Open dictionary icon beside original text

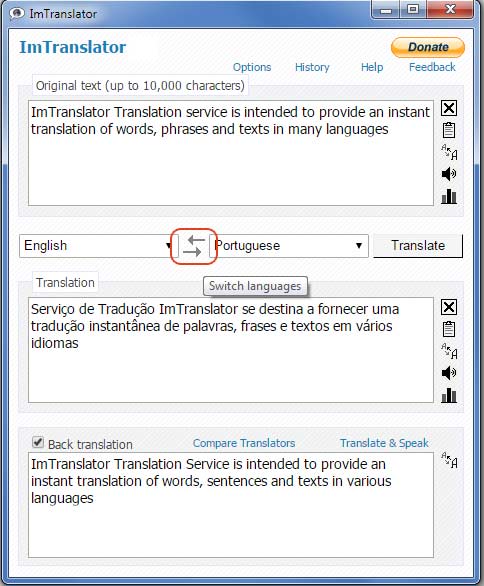449,196
